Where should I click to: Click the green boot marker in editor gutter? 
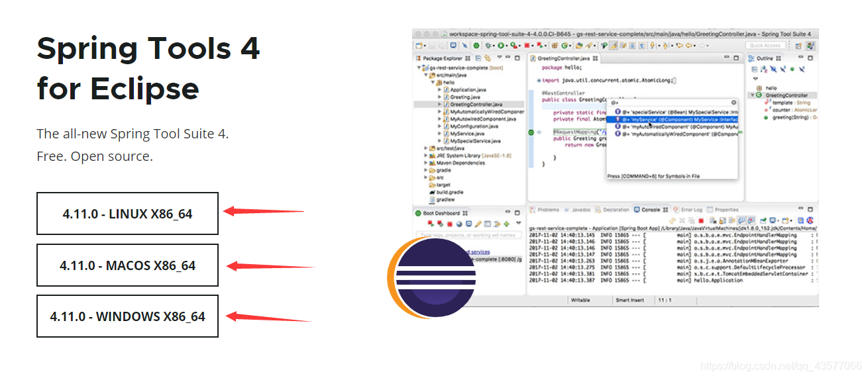531,132
